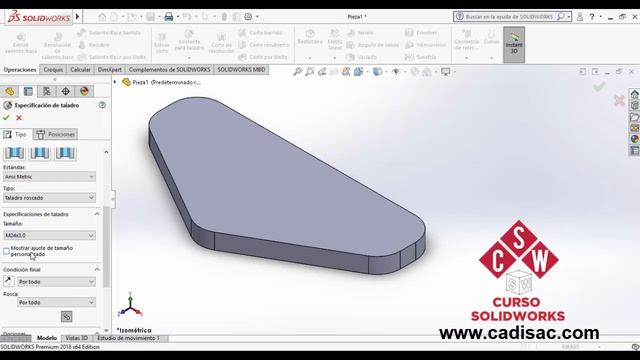Open Estudio de movimiento 1 tab
Screen dimensions: 640x360
pos(128,338)
